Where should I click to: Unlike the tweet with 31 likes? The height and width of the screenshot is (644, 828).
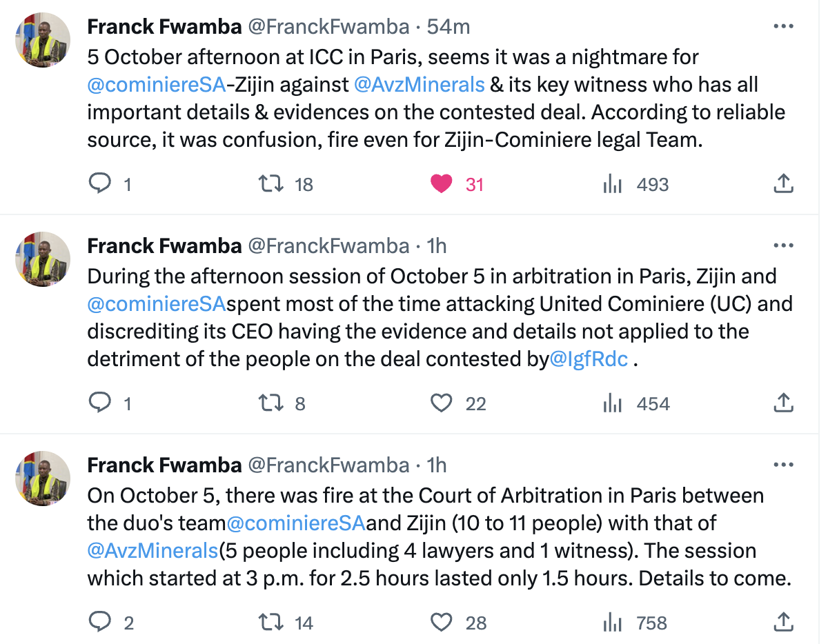click(x=442, y=183)
